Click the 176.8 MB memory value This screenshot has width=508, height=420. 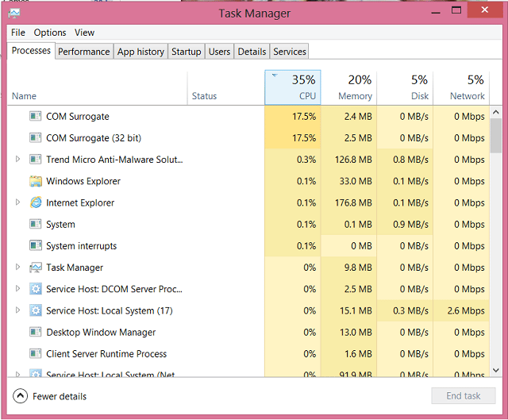(x=353, y=203)
